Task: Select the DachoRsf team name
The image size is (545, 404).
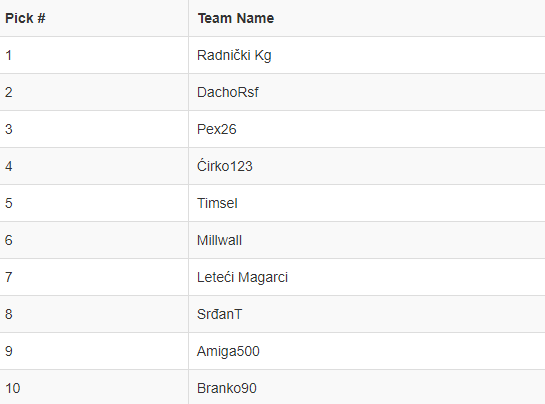Action: pos(228,92)
